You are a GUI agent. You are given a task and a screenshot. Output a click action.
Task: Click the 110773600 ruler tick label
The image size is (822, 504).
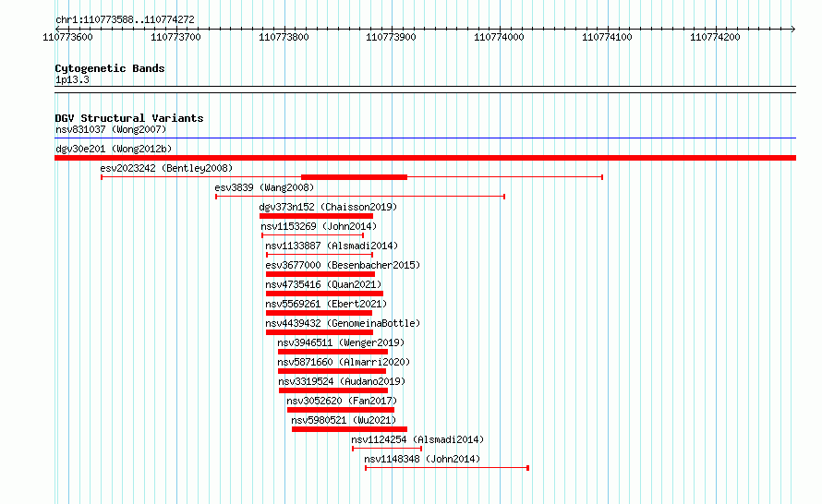coord(67,37)
